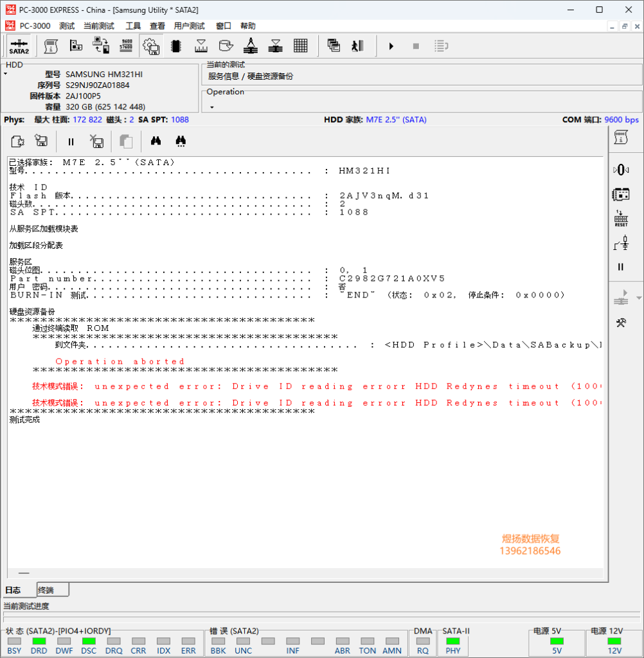644x658 pixels.
Task: Click the ROM chip icon in toolbar
Action: [176, 46]
